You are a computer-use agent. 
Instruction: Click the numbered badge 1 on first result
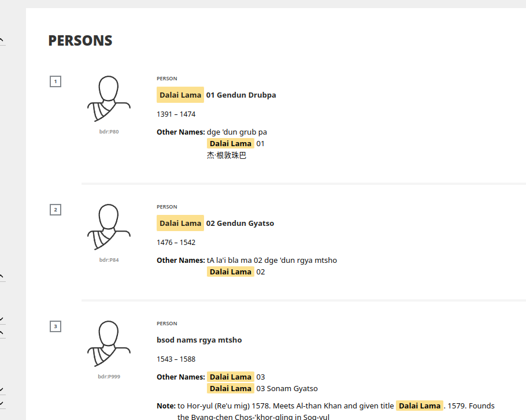(x=55, y=81)
